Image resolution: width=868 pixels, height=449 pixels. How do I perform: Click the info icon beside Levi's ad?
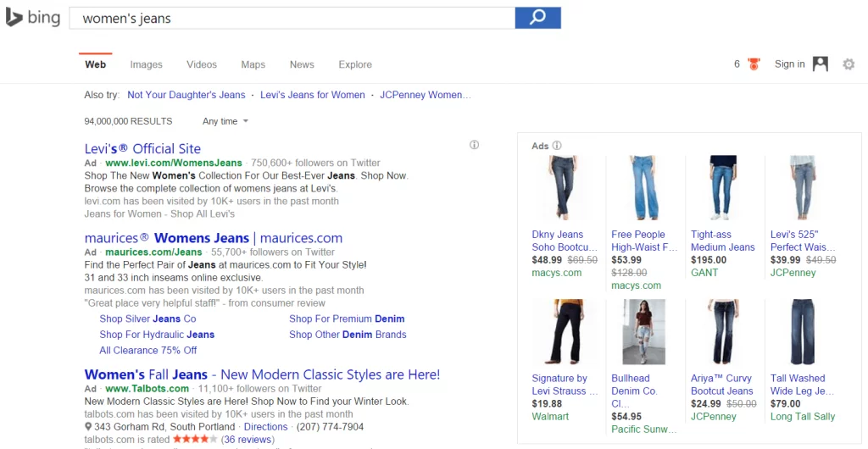tap(474, 145)
